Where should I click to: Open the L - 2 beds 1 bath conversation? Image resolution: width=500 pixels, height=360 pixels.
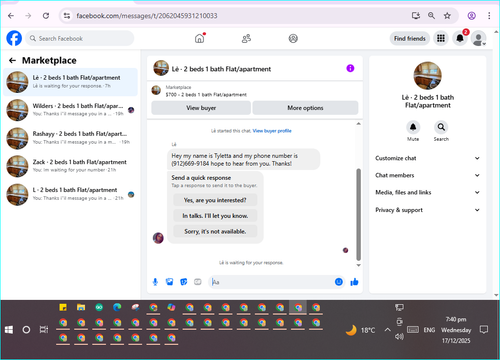pyautogui.click(x=70, y=194)
